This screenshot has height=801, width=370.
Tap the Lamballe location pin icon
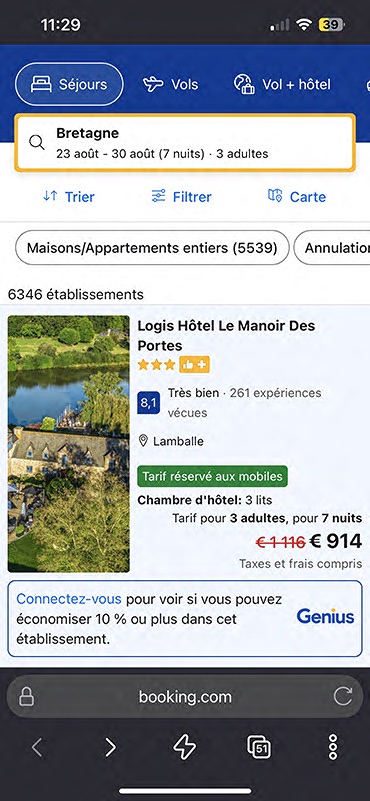tap(143, 441)
